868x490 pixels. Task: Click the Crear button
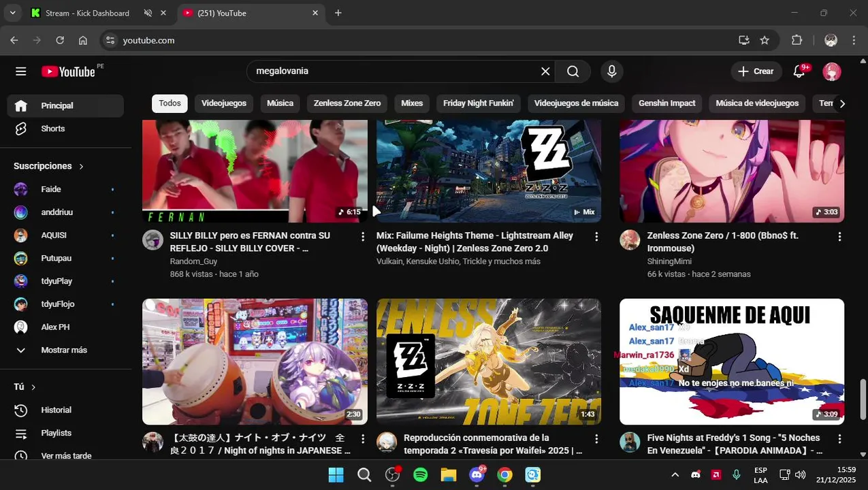(x=756, y=71)
